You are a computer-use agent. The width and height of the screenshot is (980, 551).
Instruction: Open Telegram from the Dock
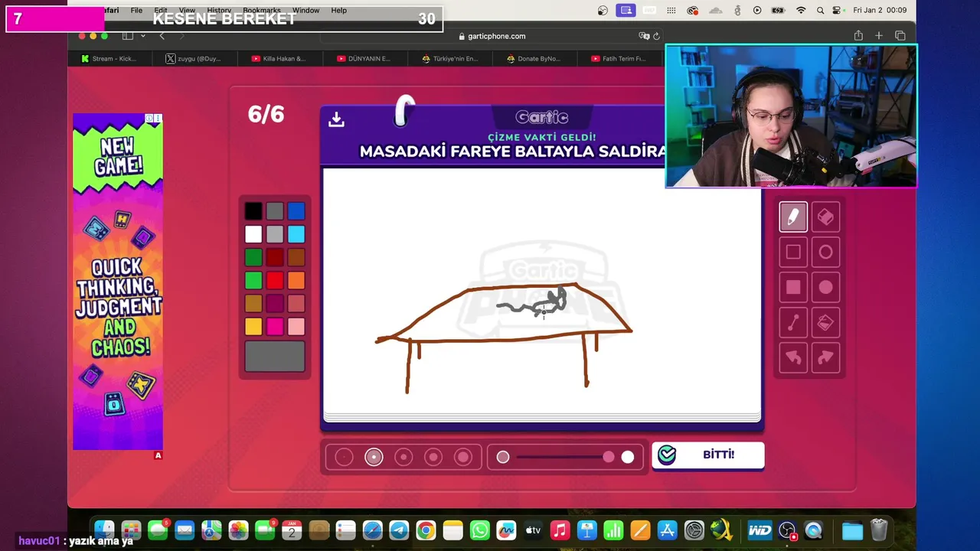click(399, 530)
